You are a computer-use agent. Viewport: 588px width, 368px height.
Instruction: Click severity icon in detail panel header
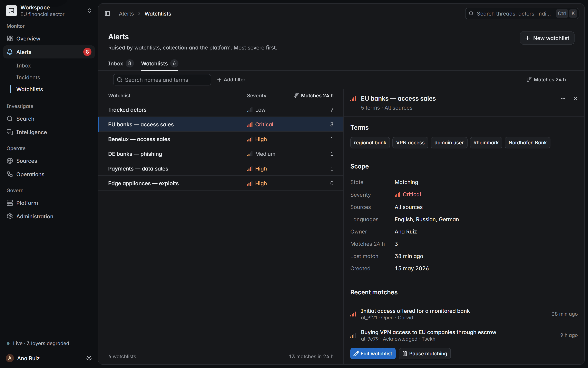point(353,99)
